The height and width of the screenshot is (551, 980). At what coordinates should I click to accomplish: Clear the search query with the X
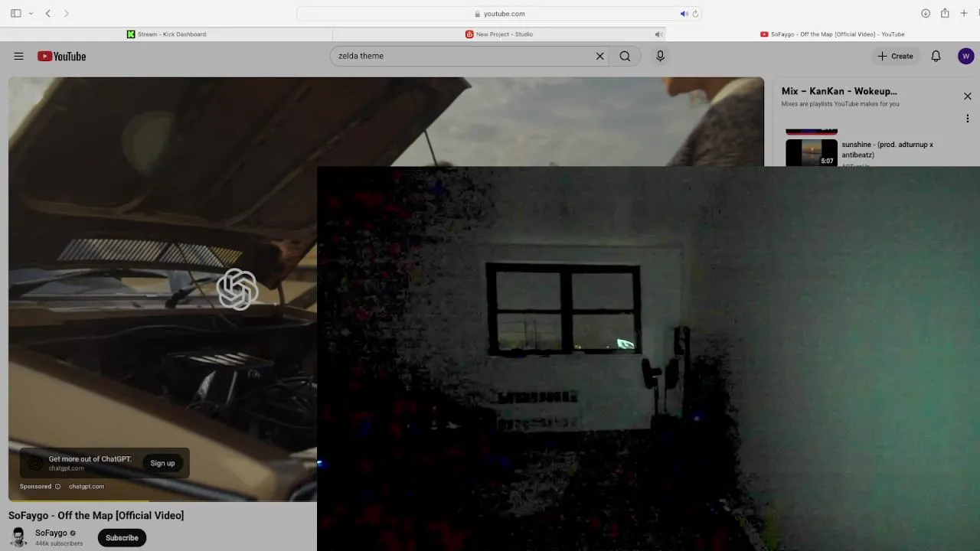click(x=600, y=56)
